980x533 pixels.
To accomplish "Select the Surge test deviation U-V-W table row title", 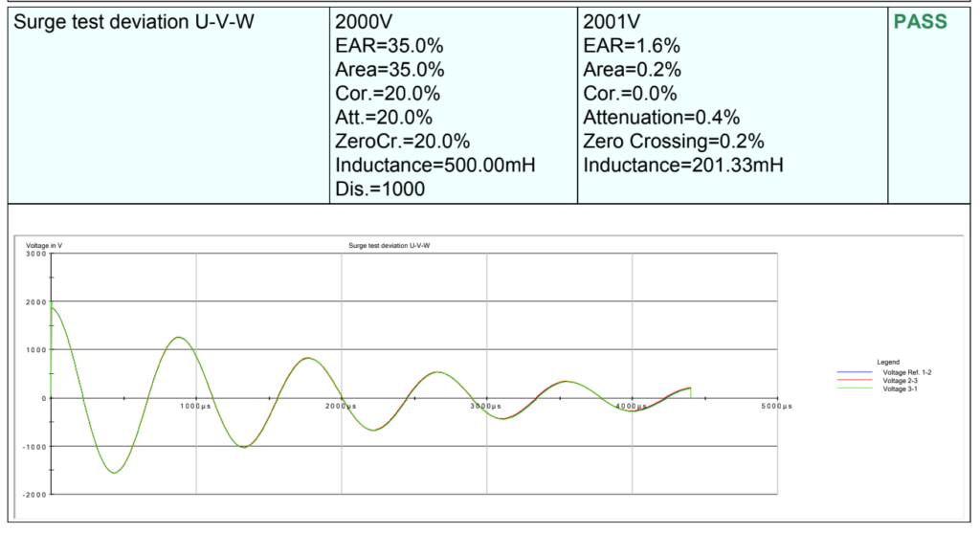I will 134,22.
